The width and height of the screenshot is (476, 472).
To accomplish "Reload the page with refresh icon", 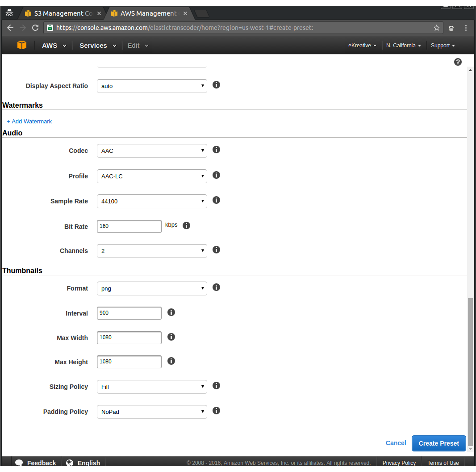I will coord(35,28).
